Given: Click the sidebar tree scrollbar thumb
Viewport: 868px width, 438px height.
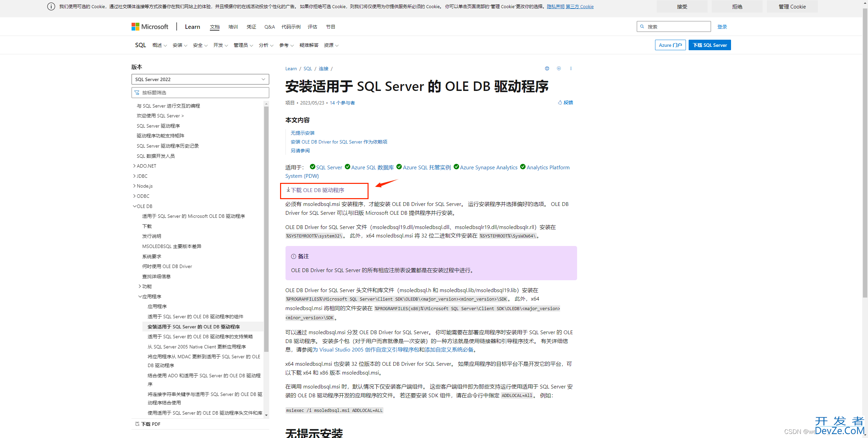Looking at the screenshot, I should coord(266,229).
